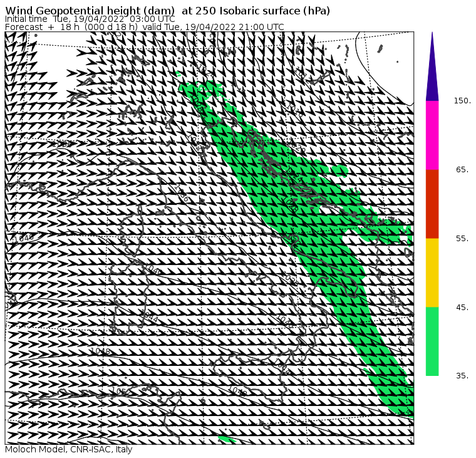Click the 1052 contour label near the Tunisian coast
The height and width of the screenshot is (458, 476).
[121, 391]
